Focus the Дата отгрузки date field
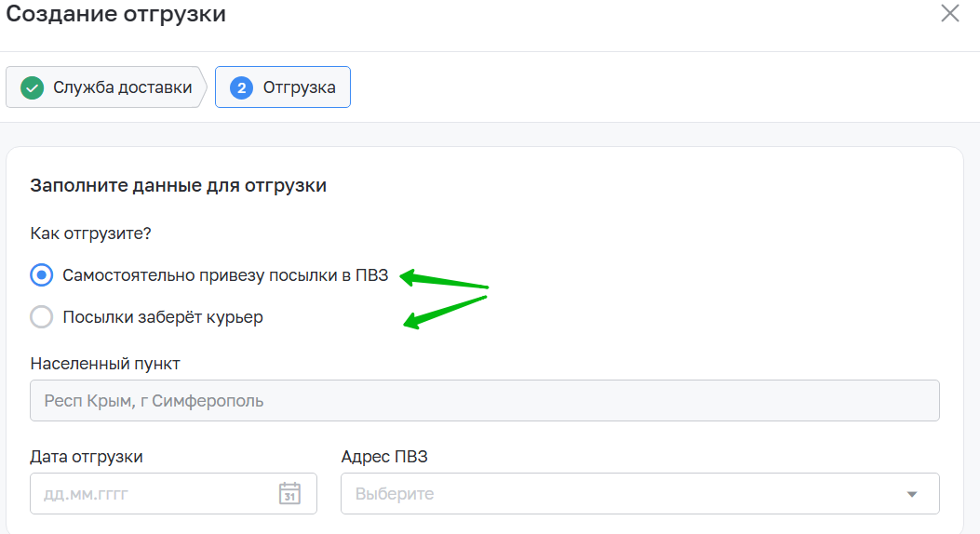Screen dimensions: 980x534 [x=173, y=493]
